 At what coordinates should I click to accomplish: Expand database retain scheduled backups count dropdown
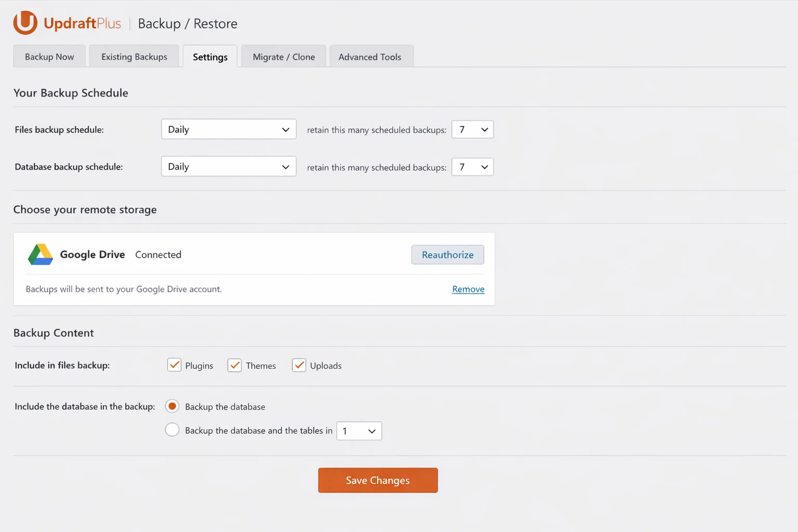click(472, 167)
